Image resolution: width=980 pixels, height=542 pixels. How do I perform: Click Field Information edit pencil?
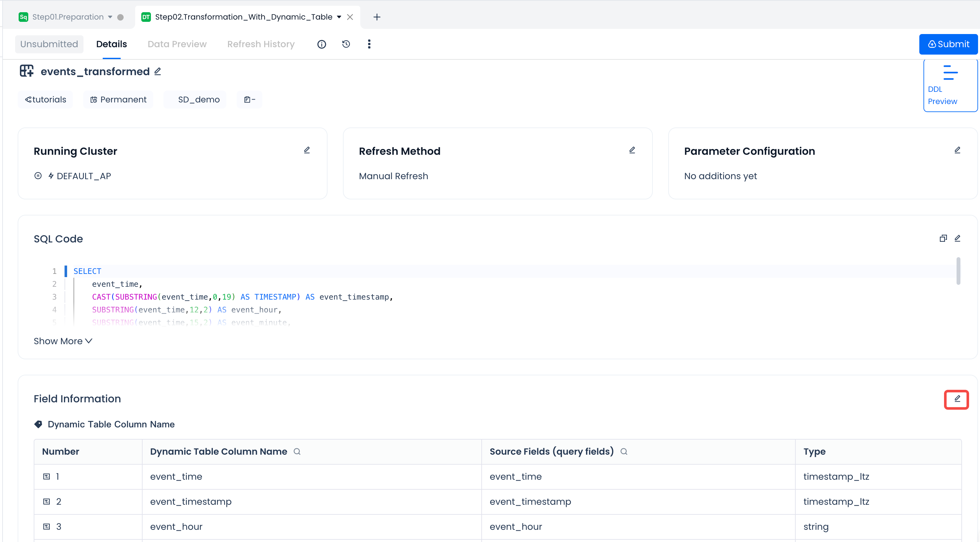(957, 399)
